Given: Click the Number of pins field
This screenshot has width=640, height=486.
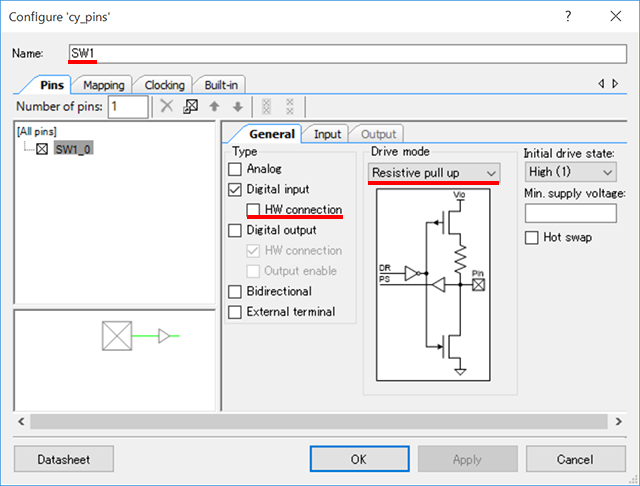Looking at the screenshot, I should (128, 107).
